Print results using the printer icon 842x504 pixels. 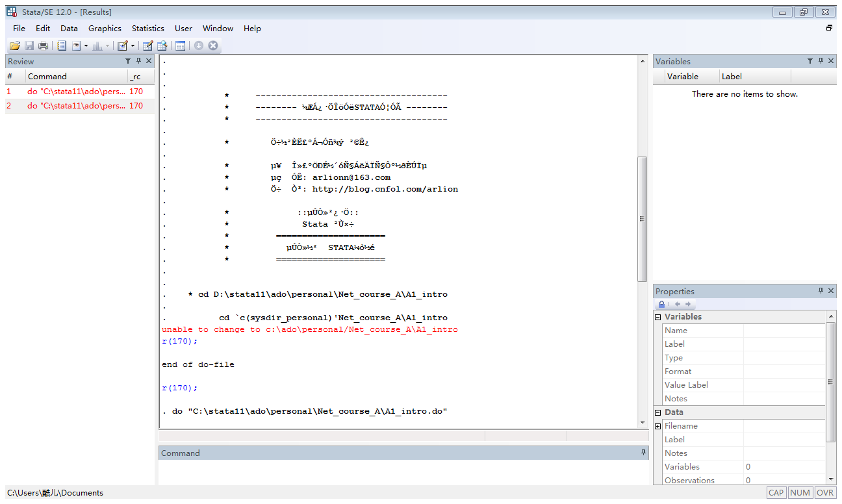click(x=43, y=45)
